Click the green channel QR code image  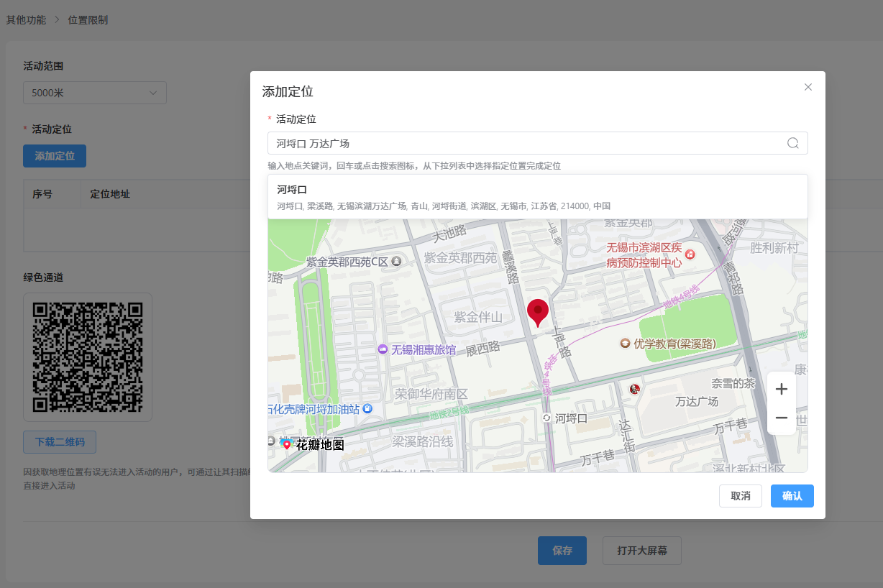[x=88, y=357]
